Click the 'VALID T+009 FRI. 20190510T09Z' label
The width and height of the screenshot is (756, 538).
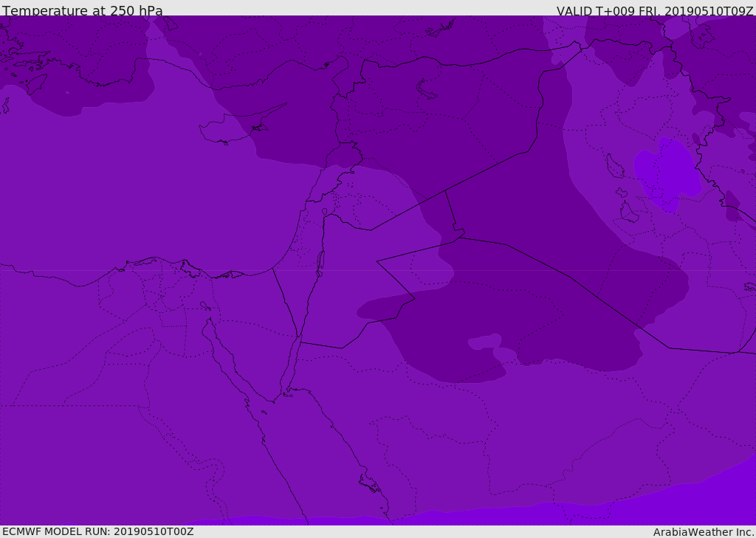coord(655,11)
